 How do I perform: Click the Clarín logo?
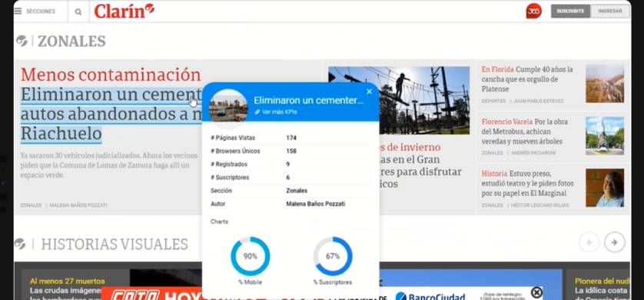coord(124,11)
